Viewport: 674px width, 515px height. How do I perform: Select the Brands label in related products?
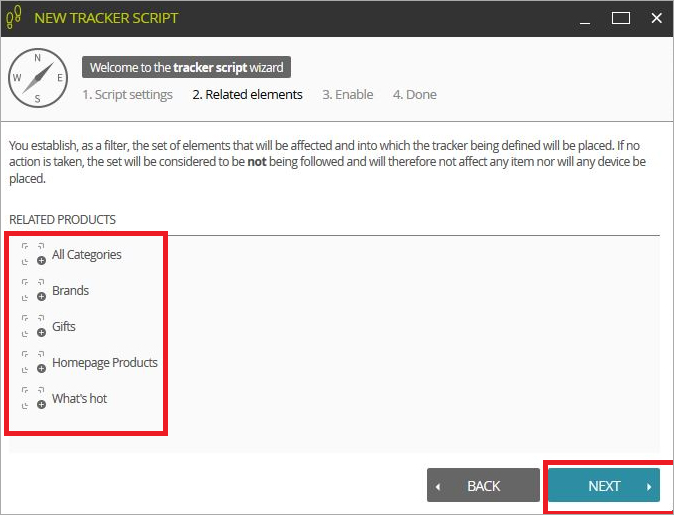point(70,291)
